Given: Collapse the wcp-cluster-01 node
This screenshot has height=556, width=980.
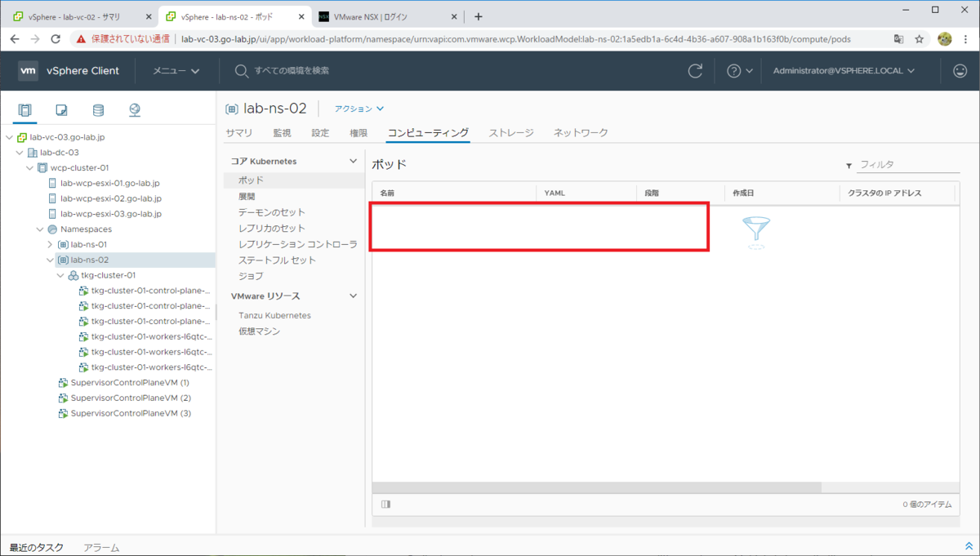Looking at the screenshot, I should click(30, 168).
